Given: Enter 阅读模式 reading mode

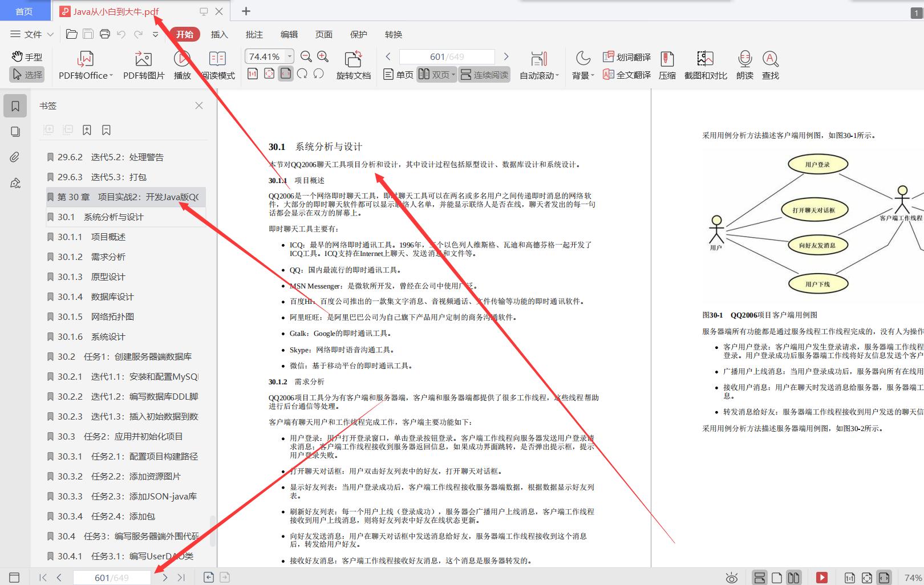Looking at the screenshot, I should click(x=217, y=66).
